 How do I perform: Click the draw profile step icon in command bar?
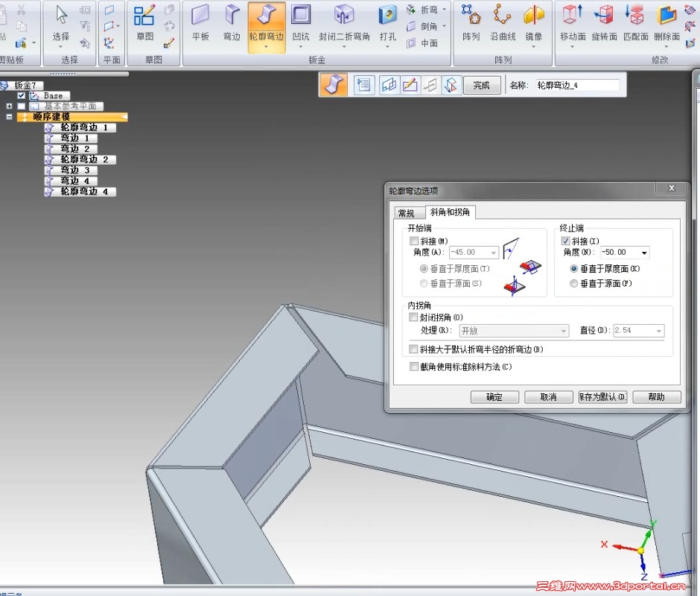point(410,85)
